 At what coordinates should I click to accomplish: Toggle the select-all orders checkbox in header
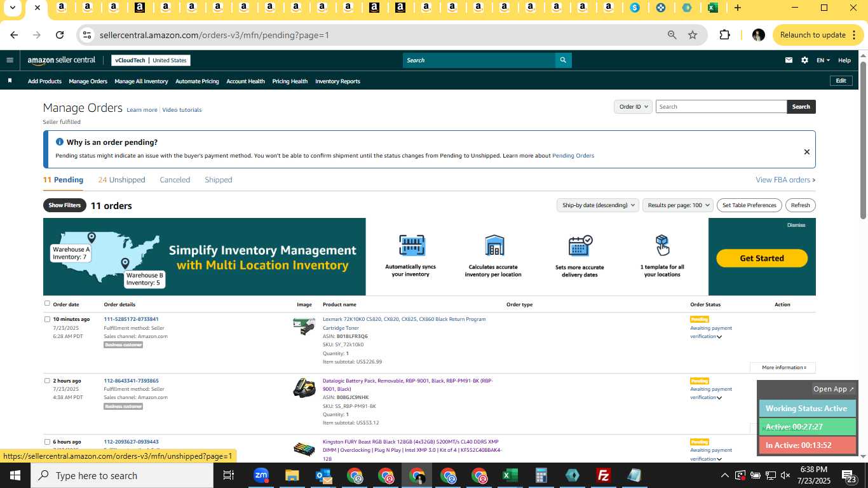pyautogui.click(x=47, y=304)
